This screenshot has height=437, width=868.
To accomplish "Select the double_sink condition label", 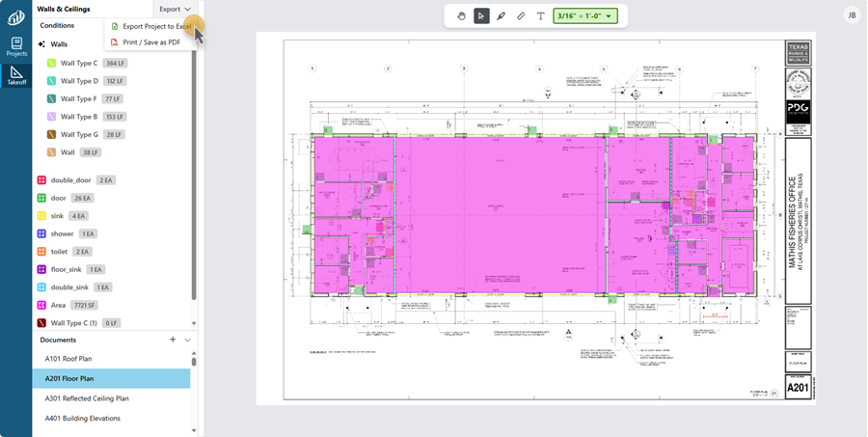I will coord(69,287).
